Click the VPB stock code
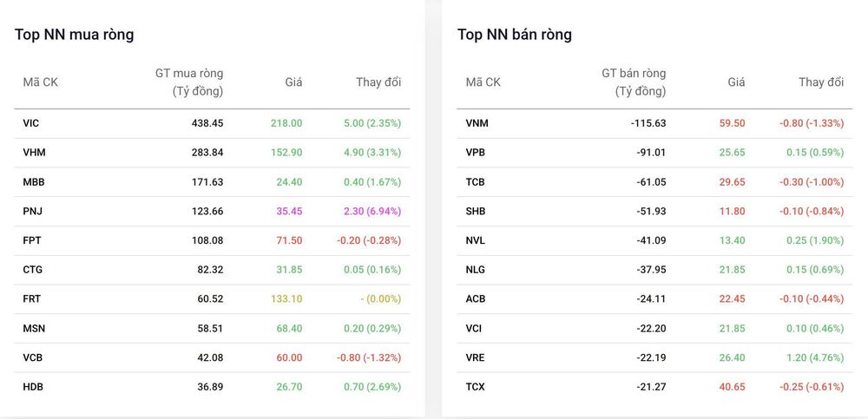Image resolution: width=868 pixels, height=419 pixels. click(476, 153)
